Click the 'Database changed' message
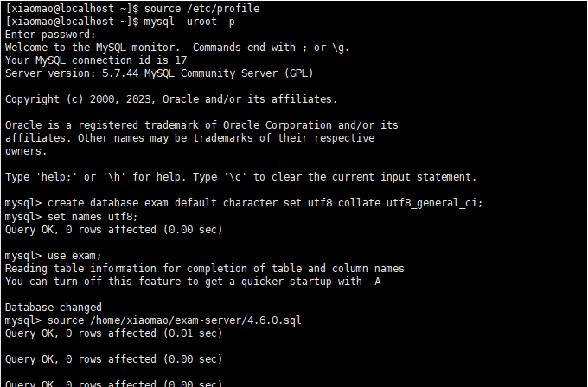Viewport: 588px width, 387px height. [x=54, y=308]
